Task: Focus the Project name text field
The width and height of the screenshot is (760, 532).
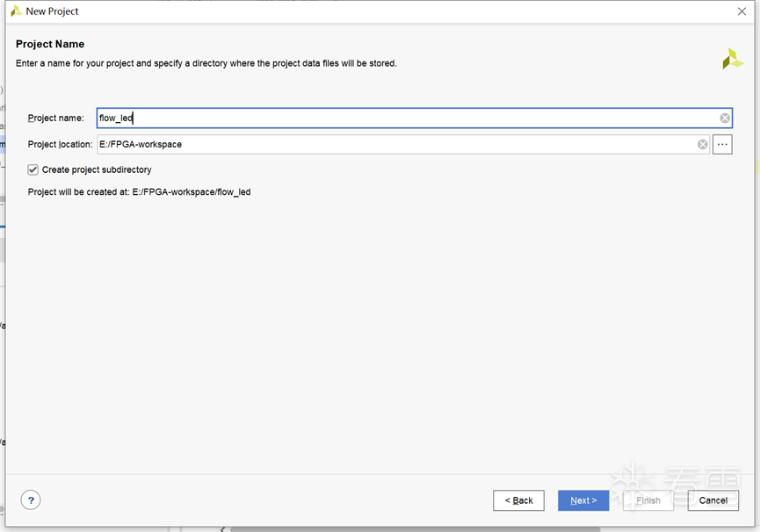Action: point(404,119)
